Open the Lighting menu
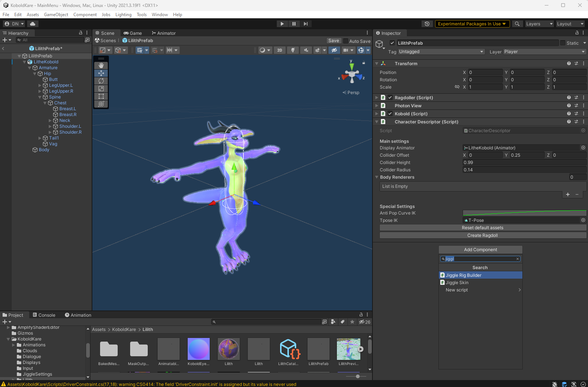Viewport: 588px width, 387px height. [124, 15]
